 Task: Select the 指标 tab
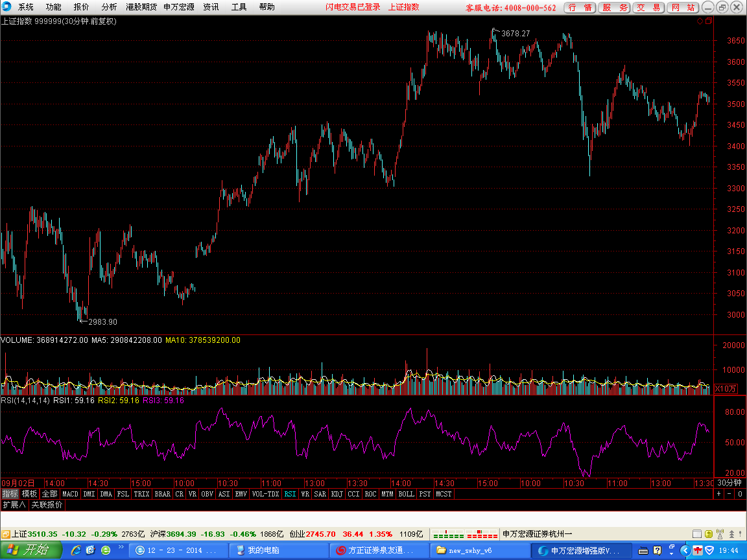[x=10, y=495]
